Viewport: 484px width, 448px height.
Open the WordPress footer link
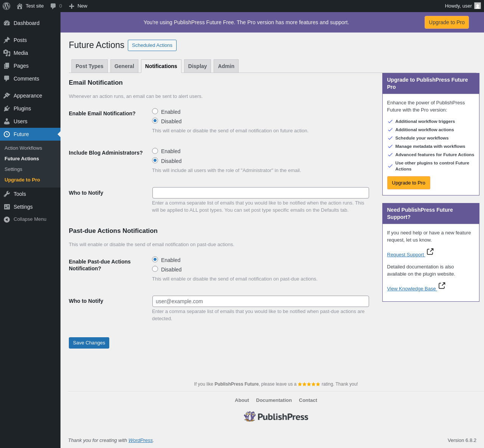click(x=141, y=440)
